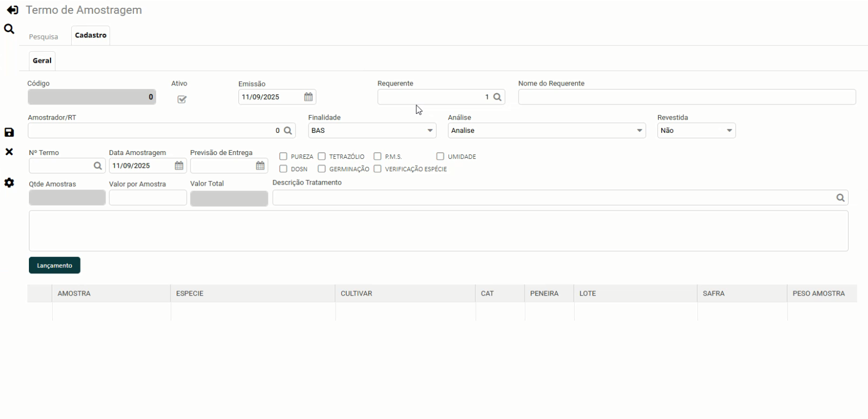The height and width of the screenshot is (419, 868).
Task: Check the GERMINAÇÃO option
Action: (x=322, y=169)
